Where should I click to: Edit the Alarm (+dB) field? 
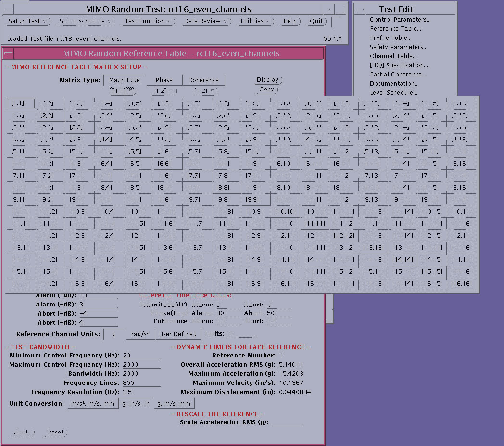coord(98,305)
